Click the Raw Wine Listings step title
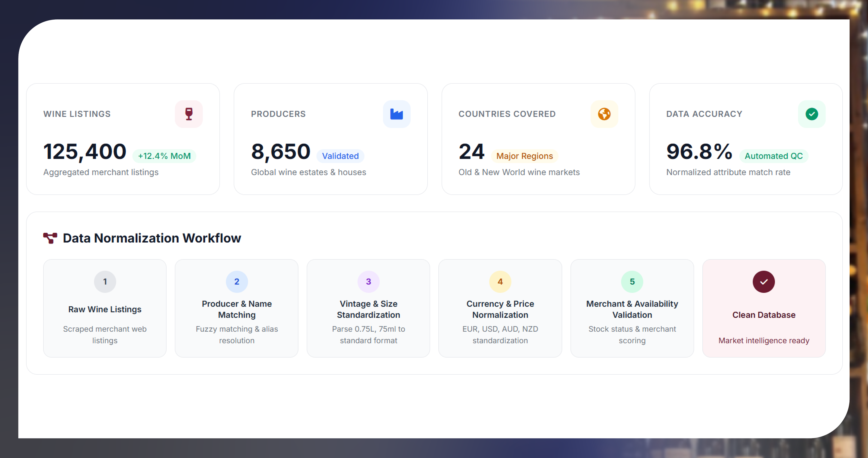Image resolution: width=868 pixels, height=458 pixels. 105,309
